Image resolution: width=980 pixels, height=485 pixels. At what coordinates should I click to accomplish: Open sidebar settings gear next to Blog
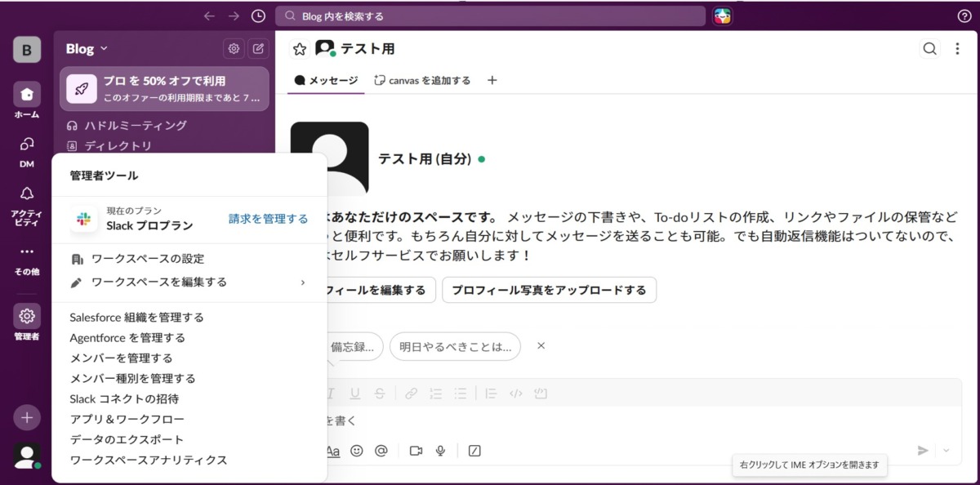pyautogui.click(x=234, y=49)
